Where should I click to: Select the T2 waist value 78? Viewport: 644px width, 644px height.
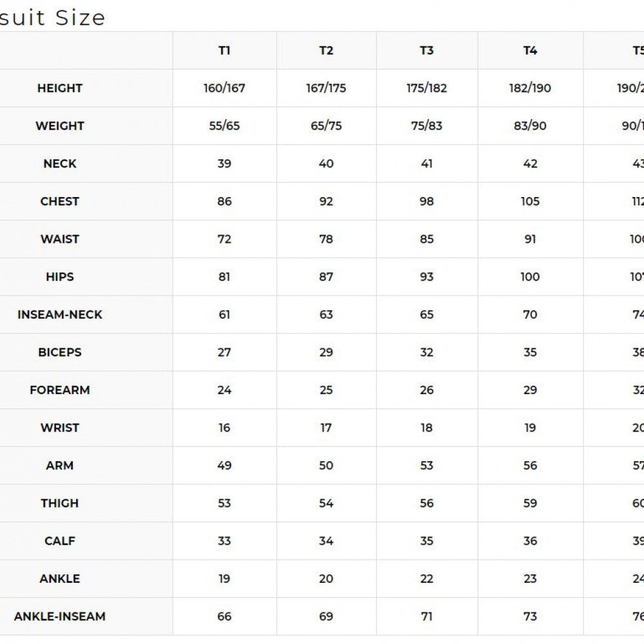click(326, 240)
